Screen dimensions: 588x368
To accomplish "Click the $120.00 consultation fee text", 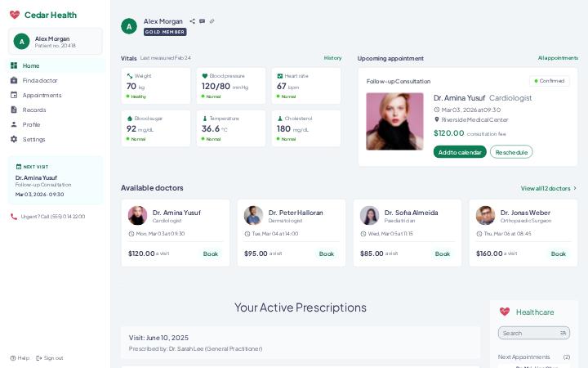I will tap(470, 133).
